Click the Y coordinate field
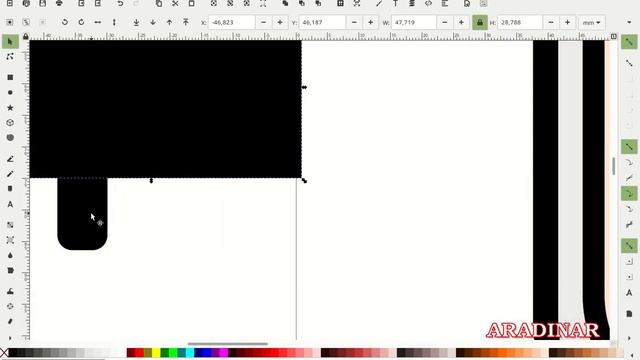The image size is (640, 360). (x=322, y=22)
